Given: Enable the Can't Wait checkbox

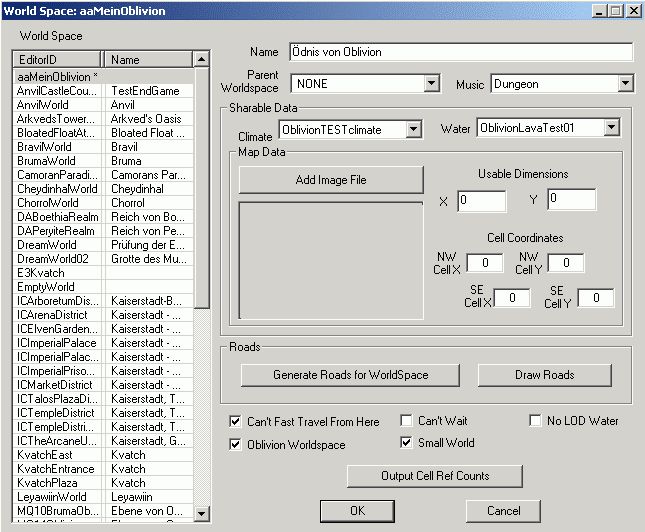Looking at the screenshot, I should [406, 420].
